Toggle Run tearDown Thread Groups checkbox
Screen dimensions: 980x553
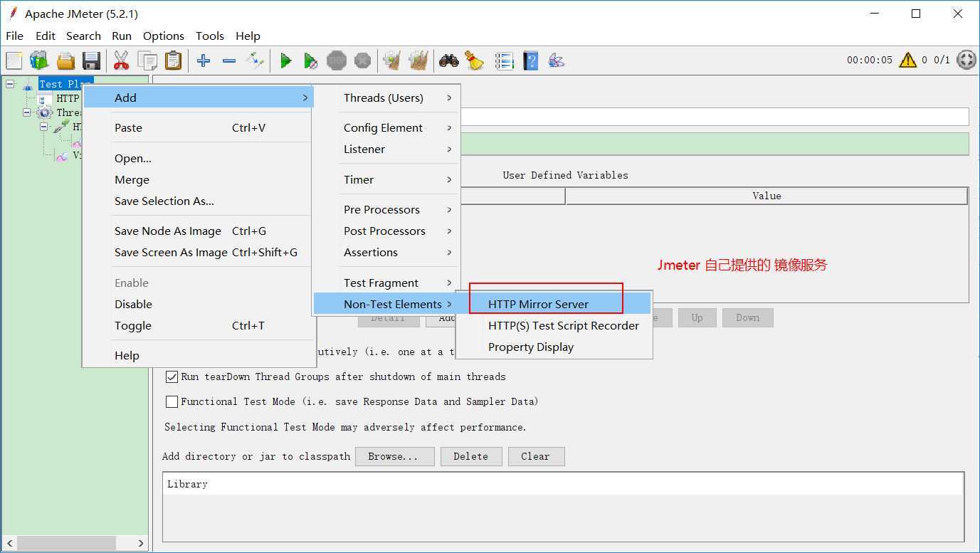[172, 376]
